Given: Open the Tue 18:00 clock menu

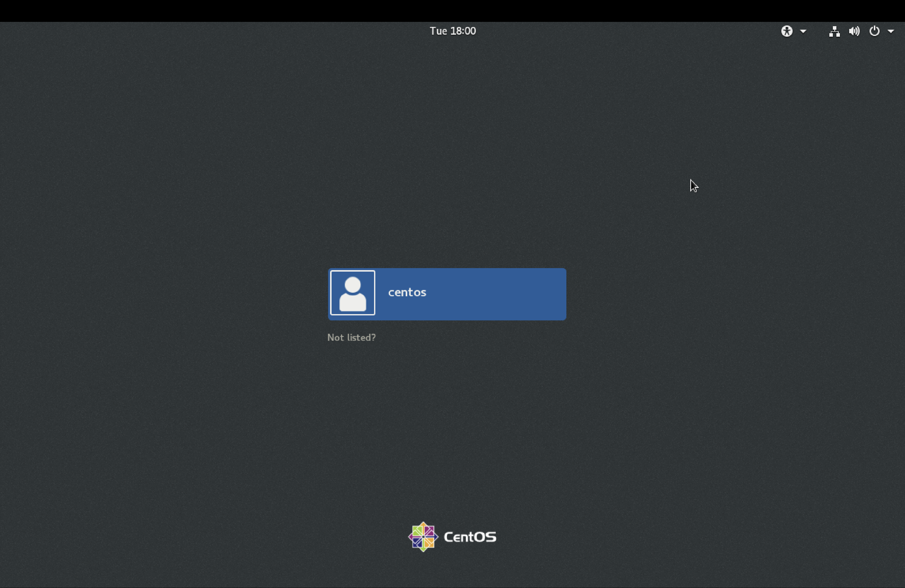Looking at the screenshot, I should pyautogui.click(x=452, y=31).
